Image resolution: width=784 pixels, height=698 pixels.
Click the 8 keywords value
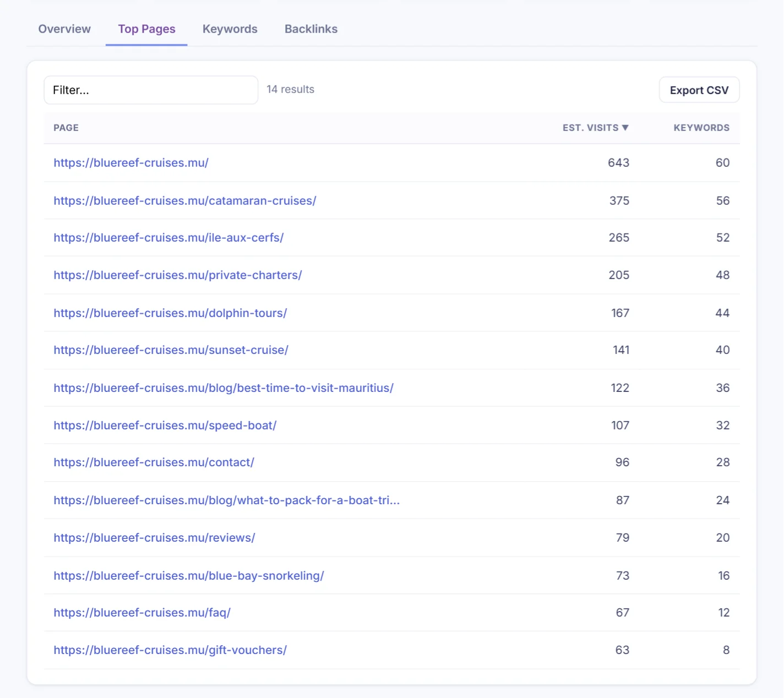[726, 650]
